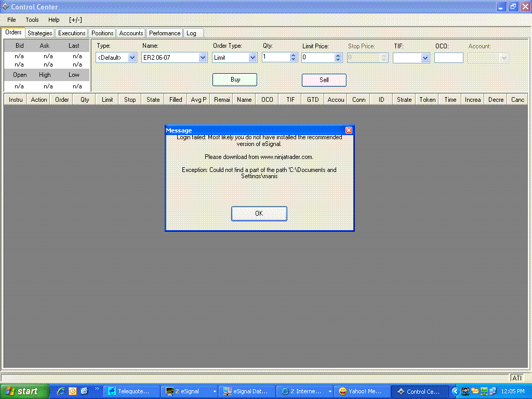Click the Action column header

(38, 100)
